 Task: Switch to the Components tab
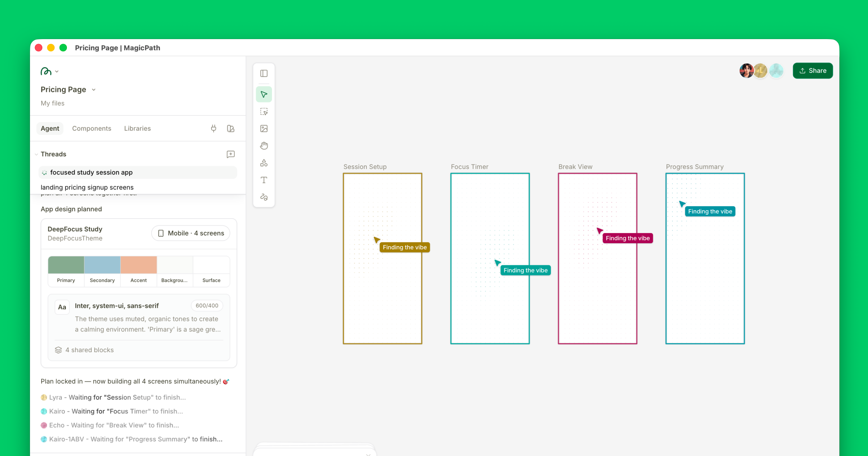[92, 128]
